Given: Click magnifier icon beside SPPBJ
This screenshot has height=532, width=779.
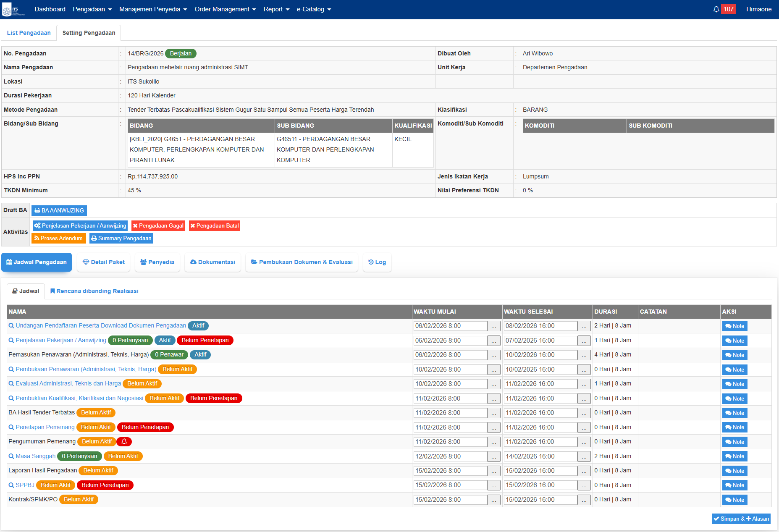Looking at the screenshot, I should point(11,485).
